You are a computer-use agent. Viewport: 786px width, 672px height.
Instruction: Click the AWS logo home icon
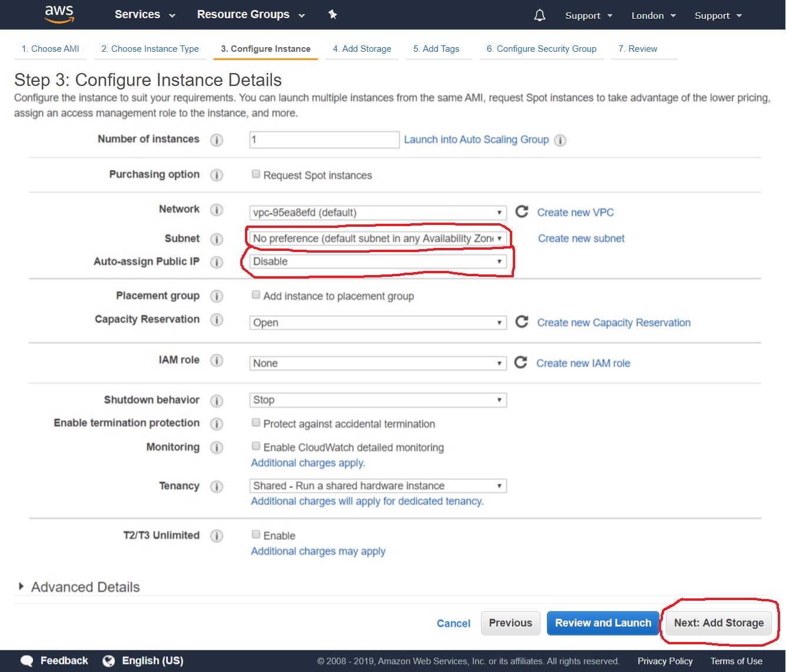59,14
